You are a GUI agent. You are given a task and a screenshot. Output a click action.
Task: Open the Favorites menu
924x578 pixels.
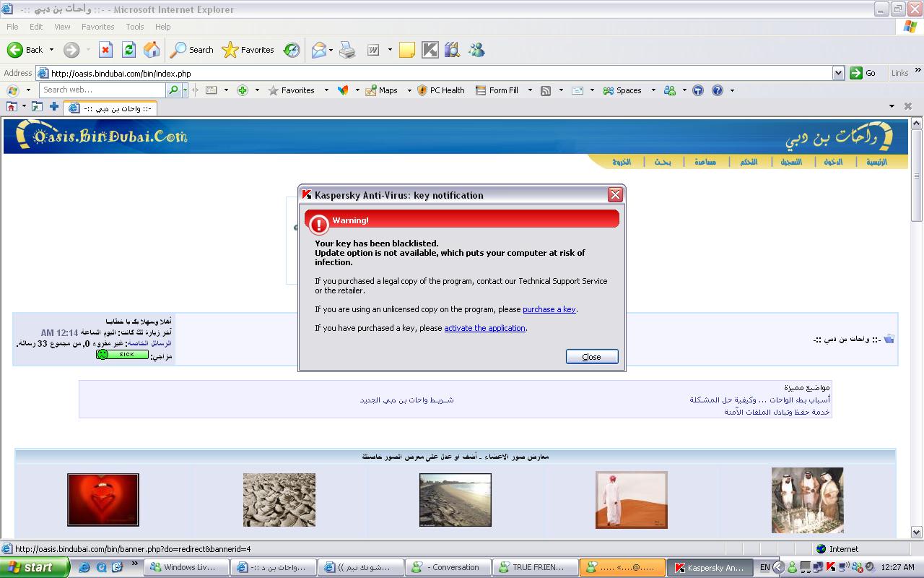[x=98, y=27]
